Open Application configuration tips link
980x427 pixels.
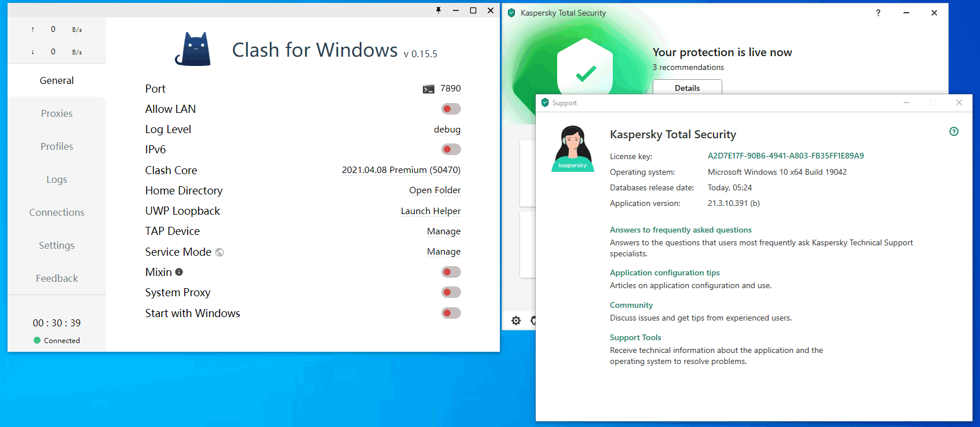tap(665, 273)
